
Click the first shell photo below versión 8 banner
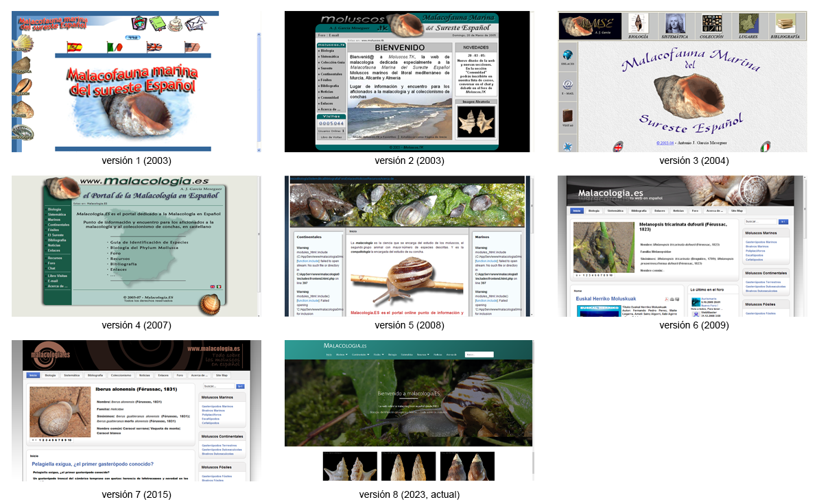click(350, 466)
